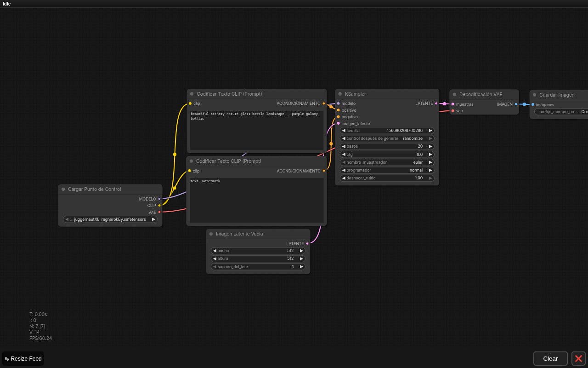Click the Guardar Imagen node title
Image resolution: width=588 pixels, height=368 pixels.
pyautogui.click(x=557, y=95)
